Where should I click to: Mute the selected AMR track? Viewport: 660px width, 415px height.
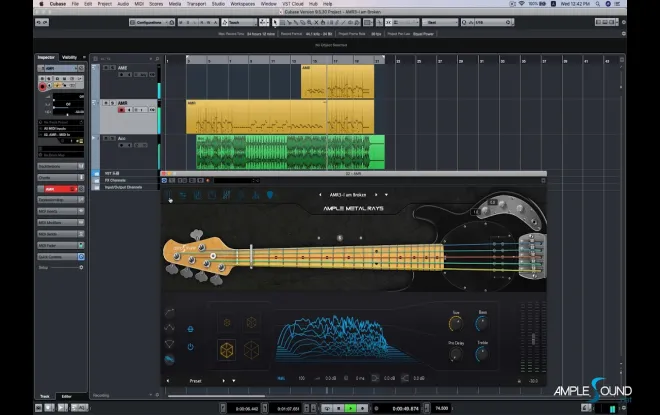(106, 103)
